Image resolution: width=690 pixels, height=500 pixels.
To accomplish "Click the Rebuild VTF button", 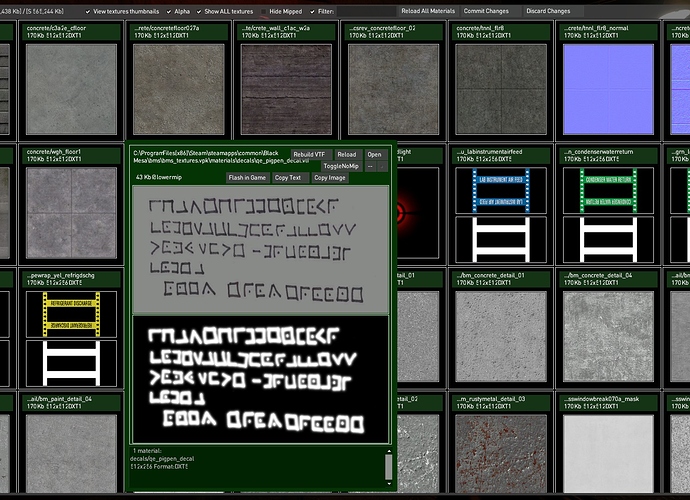I will pyautogui.click(x=309, y=155).
